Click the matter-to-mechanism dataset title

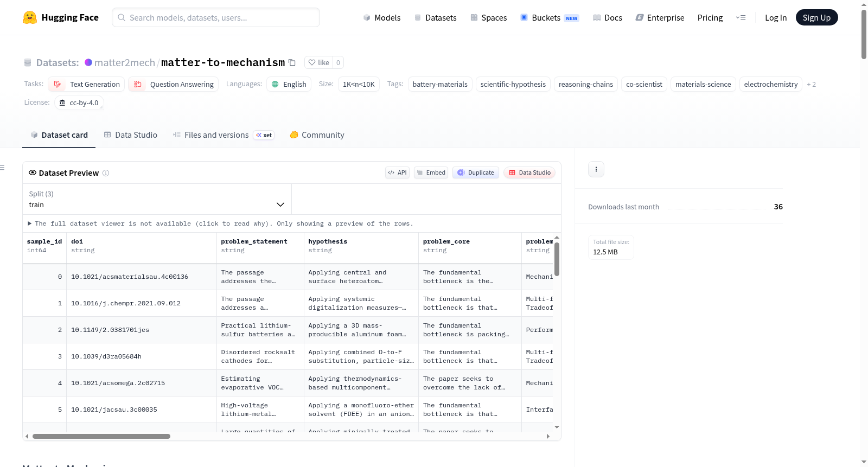tap(223, 62)
